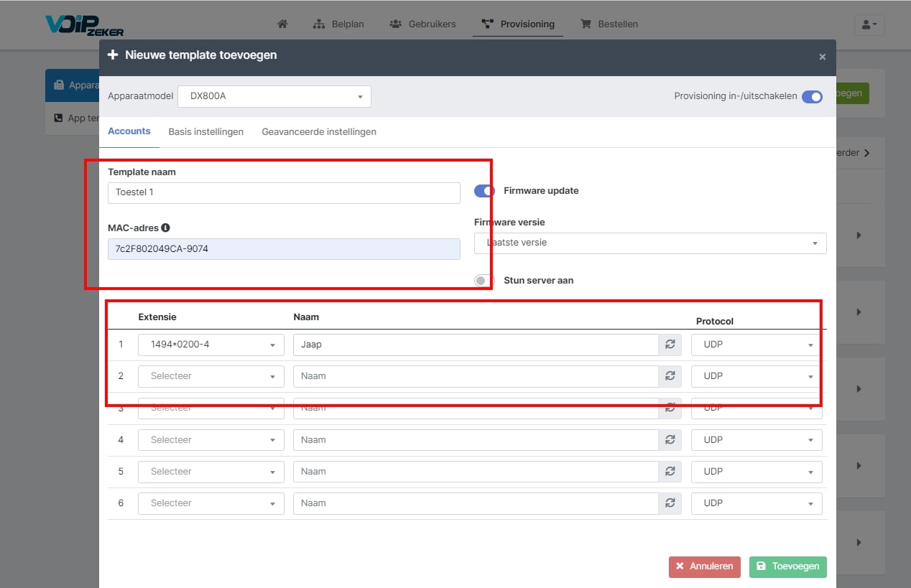The image size is (911, 588).
Task: Toggle Provisioning in-/uitschakelen switch
Action: pyautogui.click(x=812, y=96)
